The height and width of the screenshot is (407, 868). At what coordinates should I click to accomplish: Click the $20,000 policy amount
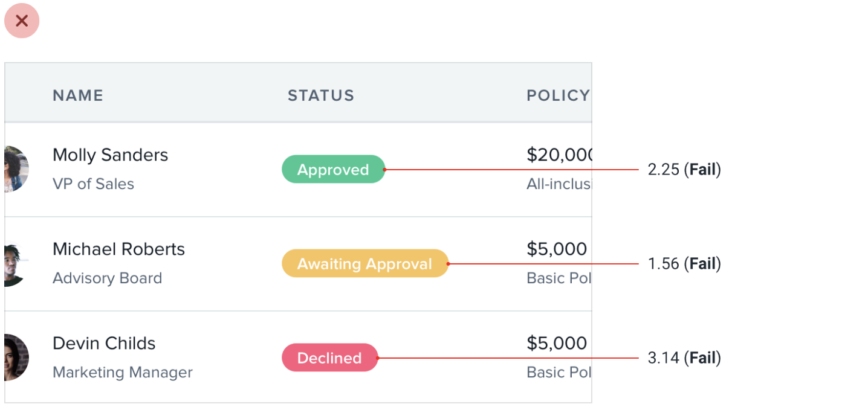click(x=559, y=155)
